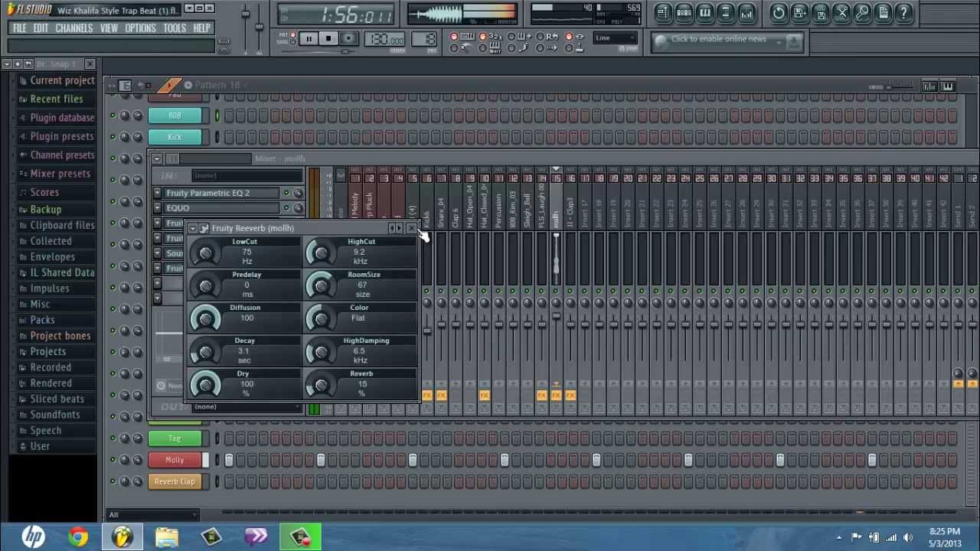Show the browser panel toolbar icon

pos(725,12)
